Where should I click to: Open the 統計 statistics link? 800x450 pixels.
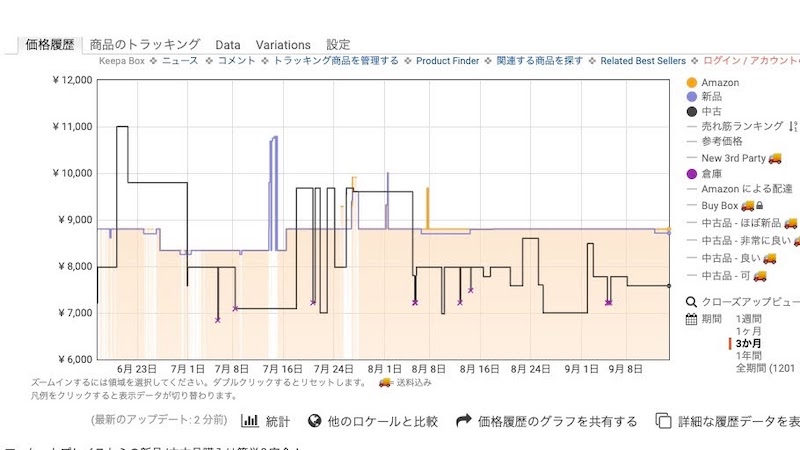(x=278, y=421)
